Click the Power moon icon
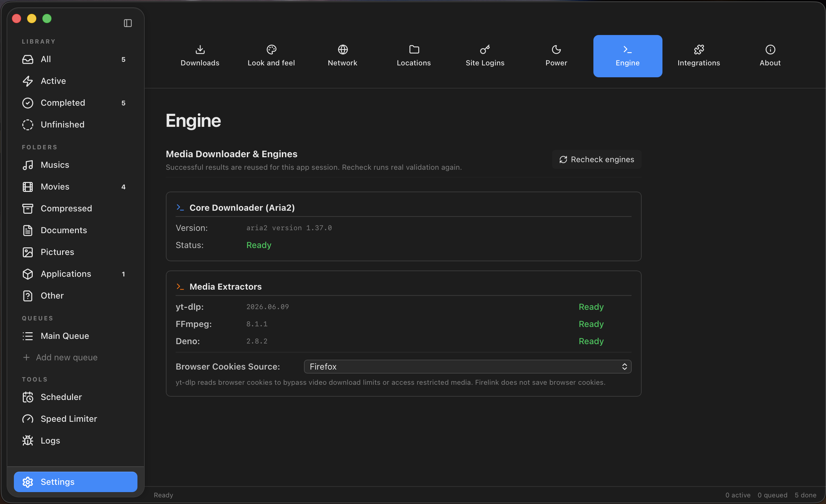The height and width of the screenshot is (504, 826). tap(556, 50)
